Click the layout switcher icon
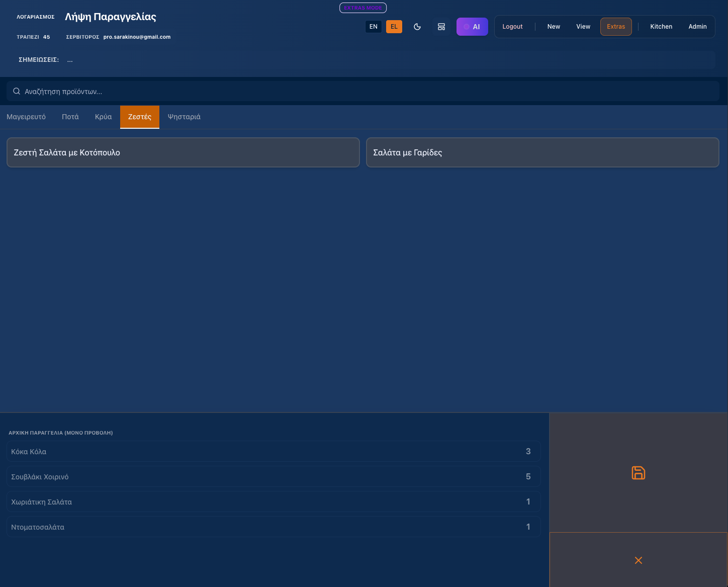 [441, 27]
